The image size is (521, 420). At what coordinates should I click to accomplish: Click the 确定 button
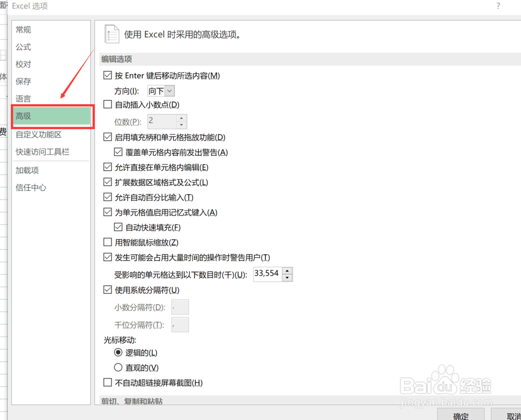click(x=461, y=415)
